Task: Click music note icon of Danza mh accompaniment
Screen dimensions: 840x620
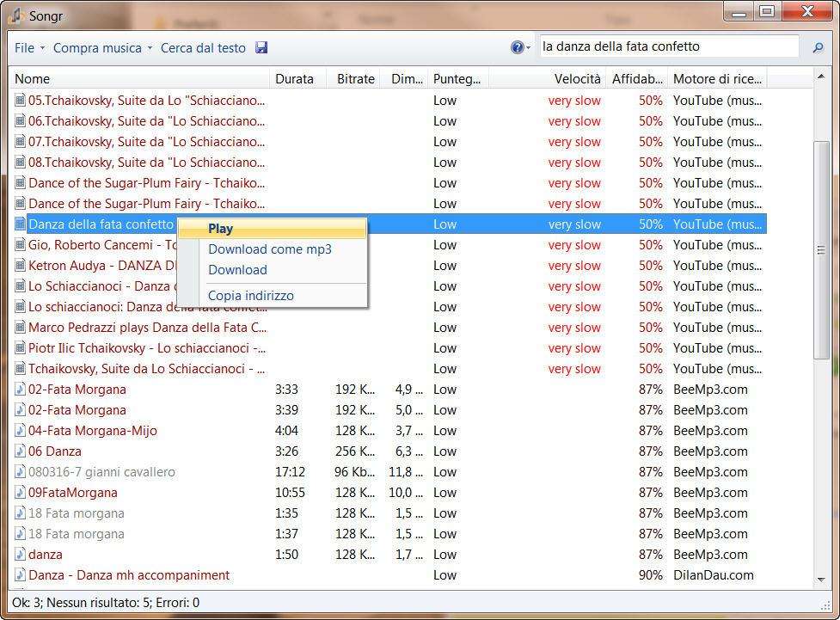Action: coord(20,575)
